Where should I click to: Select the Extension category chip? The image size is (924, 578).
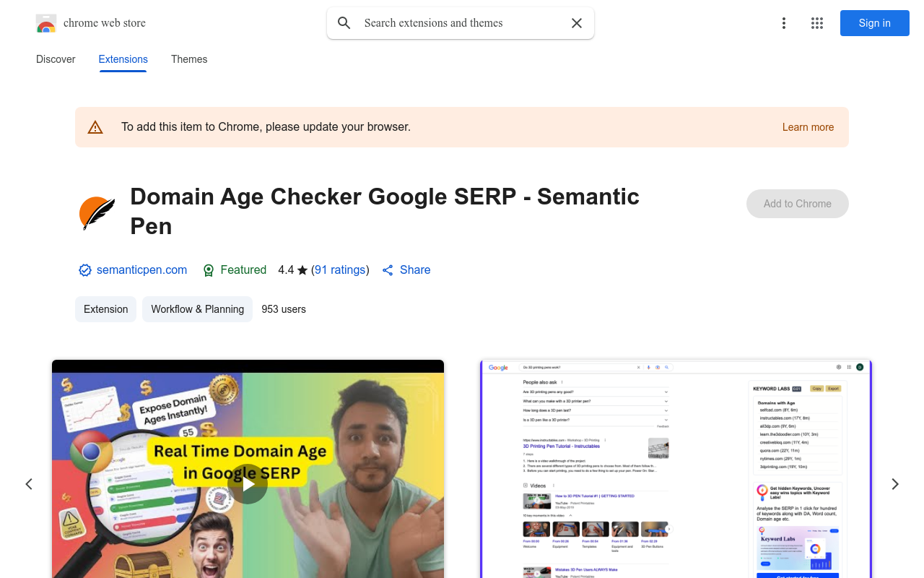(106, 309)
